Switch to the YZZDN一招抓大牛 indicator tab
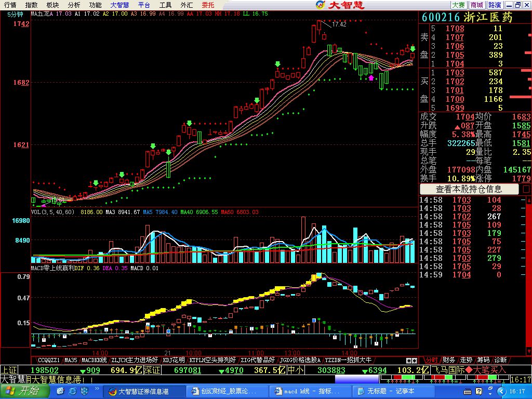 pyautogui.click(x=348, y=360)
